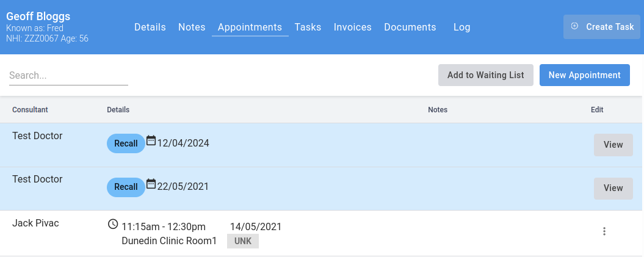Image resolution: width=644 pixels, height=257 pixels.
Task: Click calendar icon beside 12/04/2024
Action: pos(151,141)
